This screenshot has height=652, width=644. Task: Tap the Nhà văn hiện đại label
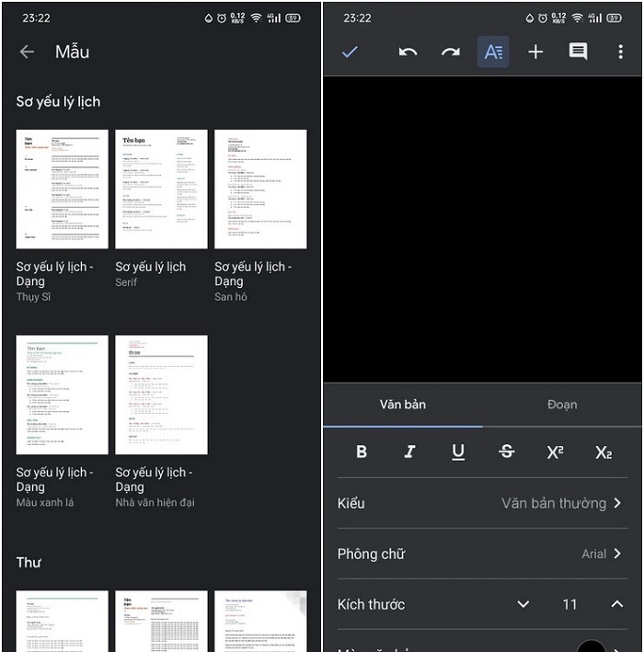pyautogui.click(x=155, y=502)
